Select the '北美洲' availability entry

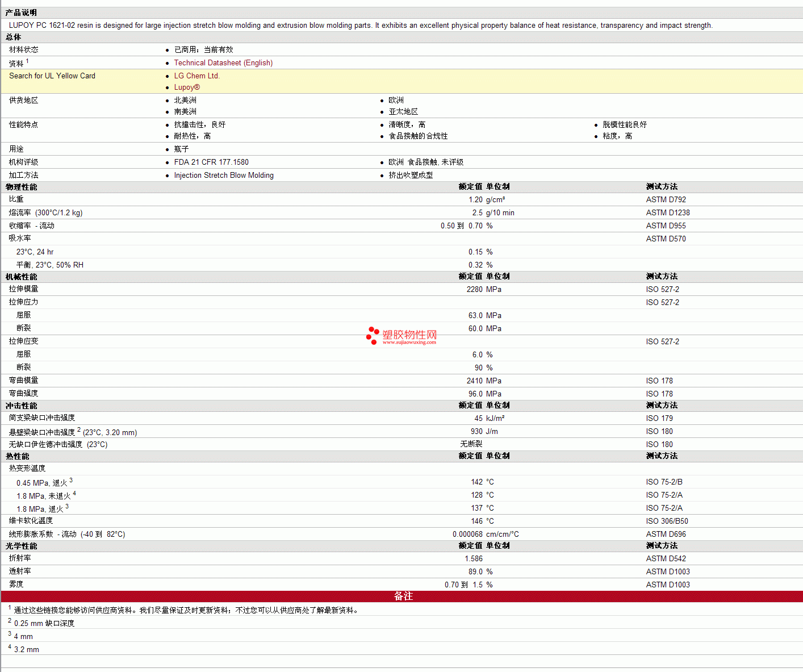pos(185,101)
